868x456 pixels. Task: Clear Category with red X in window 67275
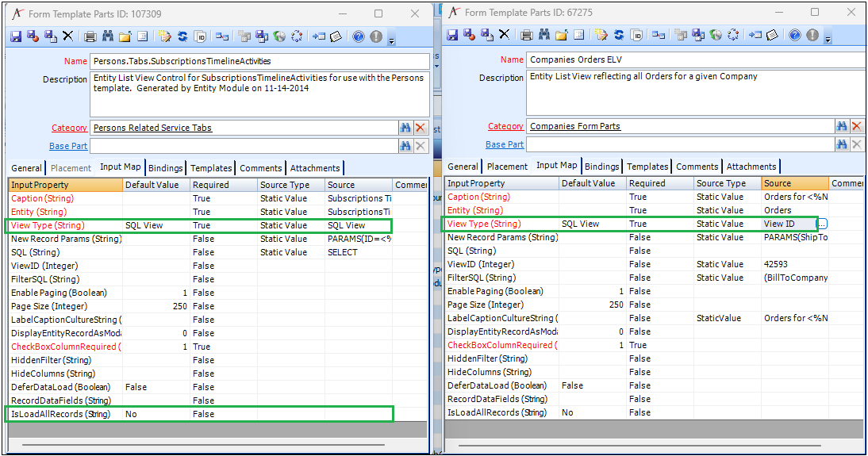pyautogui.click(x=857, y=126)
